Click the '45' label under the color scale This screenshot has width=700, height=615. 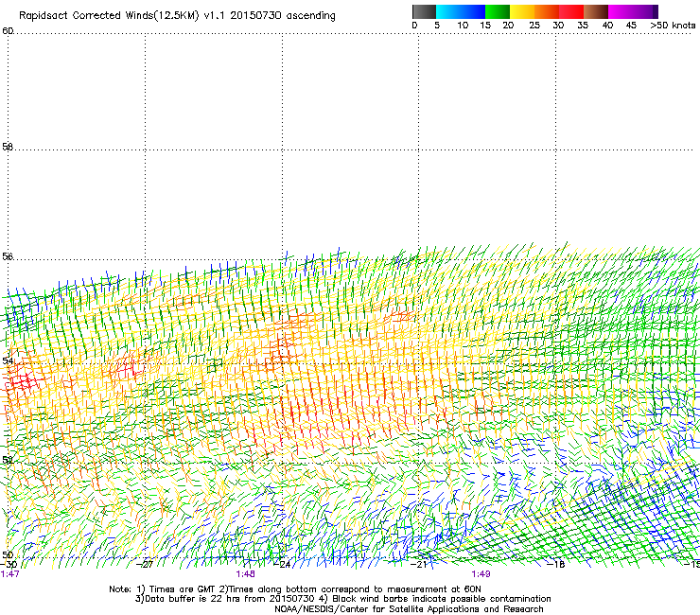click(631, 25)
